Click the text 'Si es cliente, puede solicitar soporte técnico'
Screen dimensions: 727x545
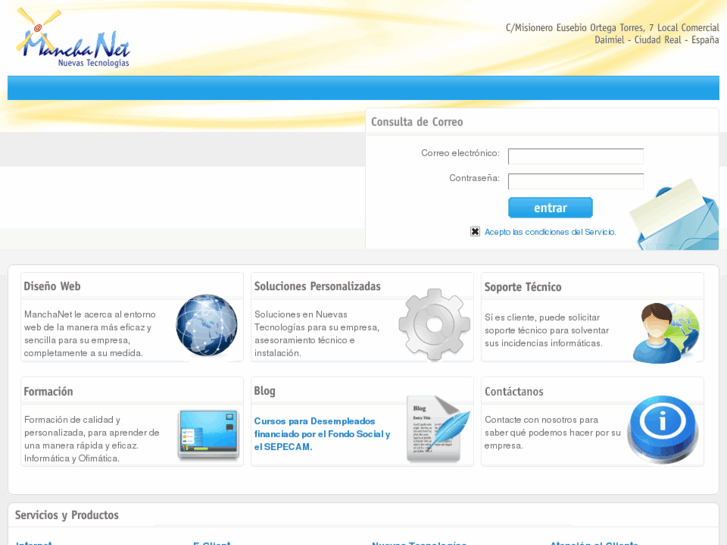547,330
